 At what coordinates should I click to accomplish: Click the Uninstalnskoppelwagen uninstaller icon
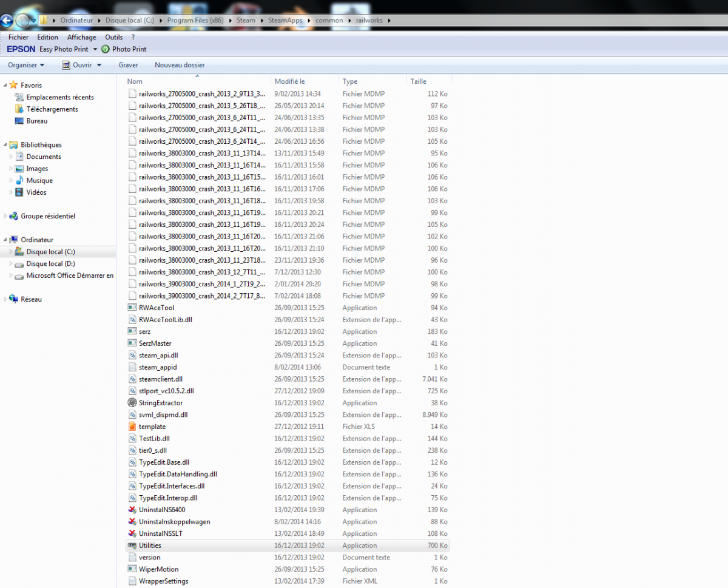coord(132,522)
